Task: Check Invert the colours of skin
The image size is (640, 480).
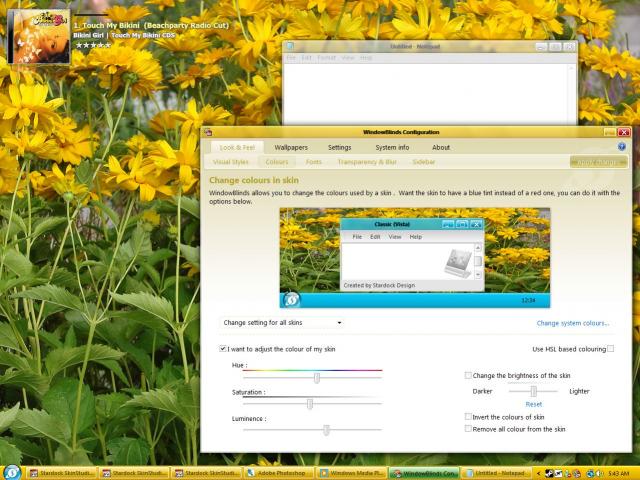Action: (468, 416)
